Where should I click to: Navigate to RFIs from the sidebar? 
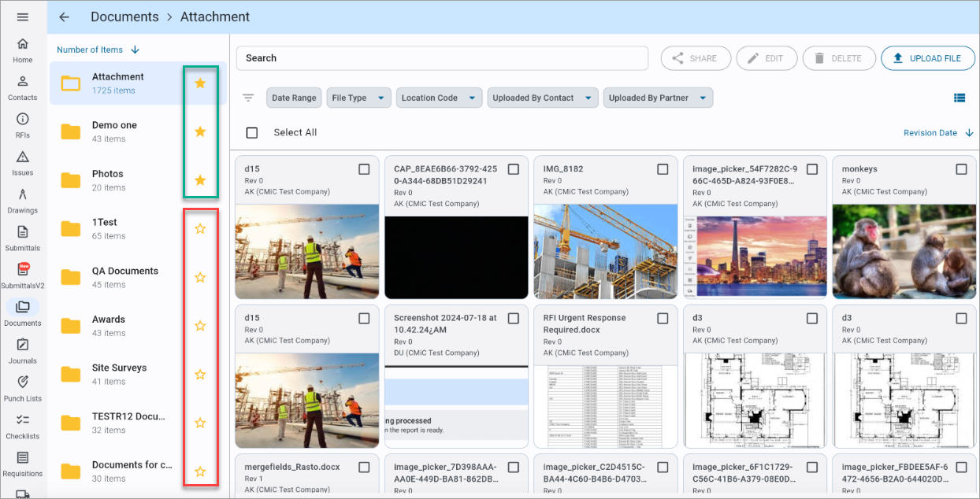tap(23, 126)
